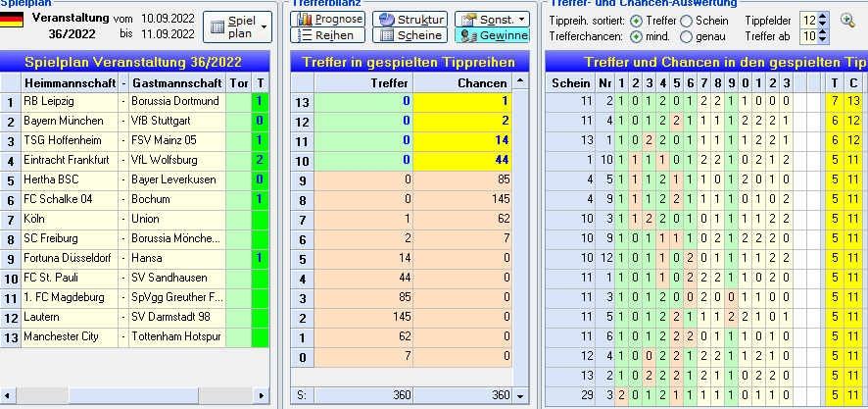This screenshot has width=868, height=409.
Task: Open the Spielplan dropdown button
Action: pyautogui.click(x=237, y=27)
